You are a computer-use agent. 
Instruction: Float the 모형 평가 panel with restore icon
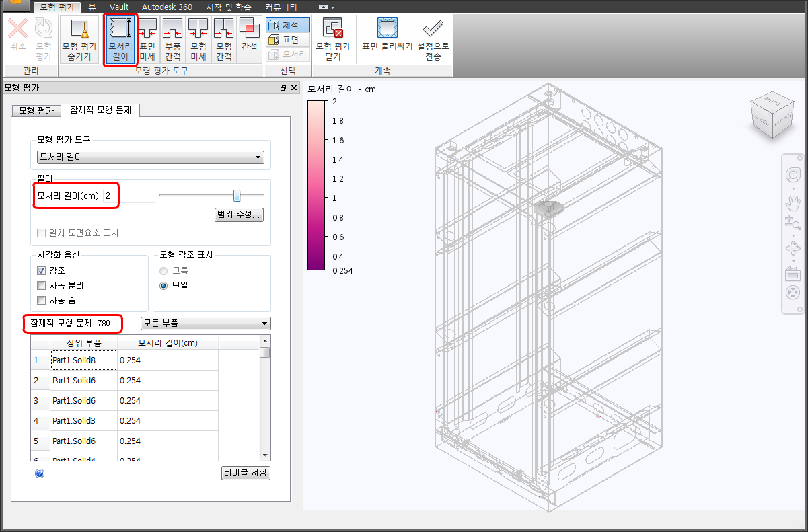pyautogui.click(x=283, y=88)
